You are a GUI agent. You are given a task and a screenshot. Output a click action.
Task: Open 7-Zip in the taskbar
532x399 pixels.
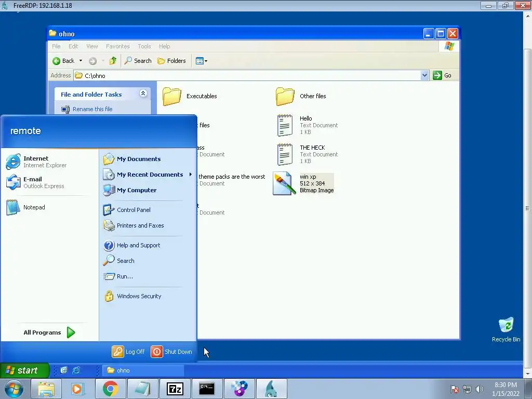point(175,389)
